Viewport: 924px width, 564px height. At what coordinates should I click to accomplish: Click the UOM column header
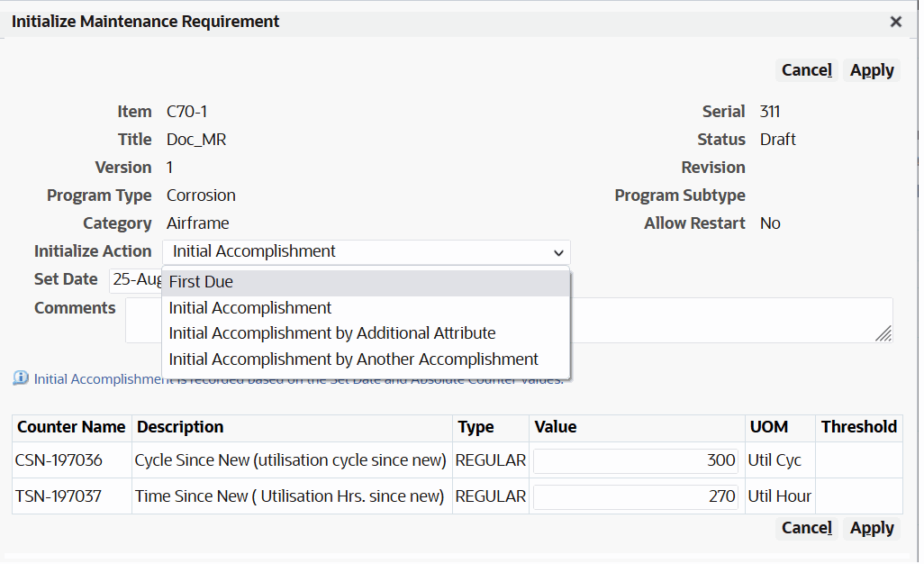pyautogui.click(x=768, y=427)
